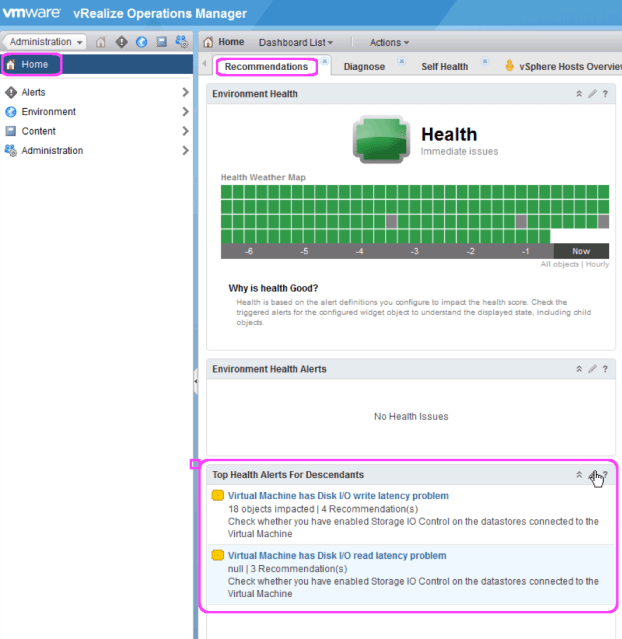Open the Dashboard List dropdown
The image size is (622, 639).
tap(295, 42)
